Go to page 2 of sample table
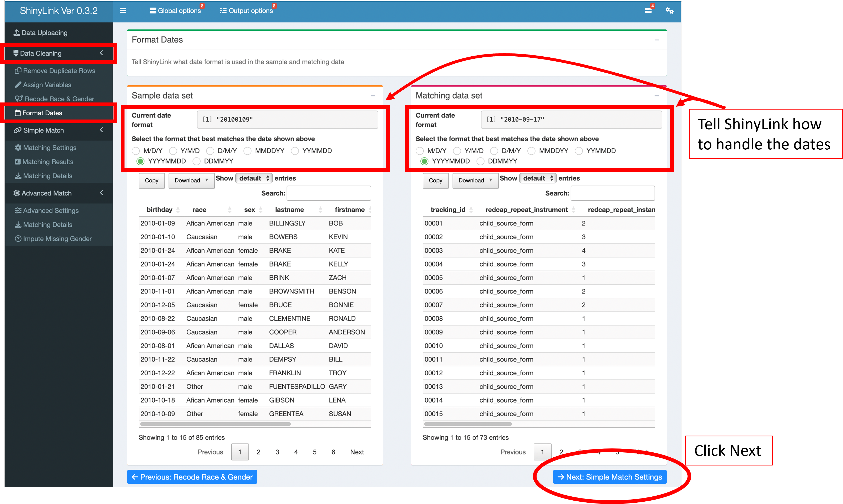Viewport: 843px width, 504px height. coord(258,452)
